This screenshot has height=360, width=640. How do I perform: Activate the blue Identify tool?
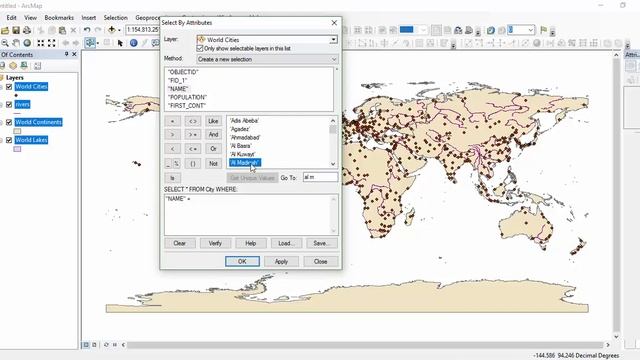click(133, 43)
